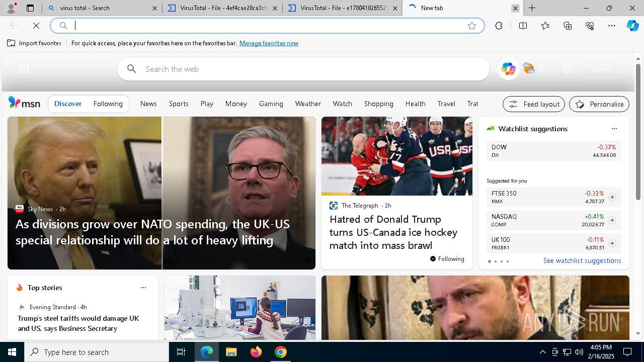Click the Copilot icon beside web search
This screenshot has height=362, width=644.
[509, 69]
